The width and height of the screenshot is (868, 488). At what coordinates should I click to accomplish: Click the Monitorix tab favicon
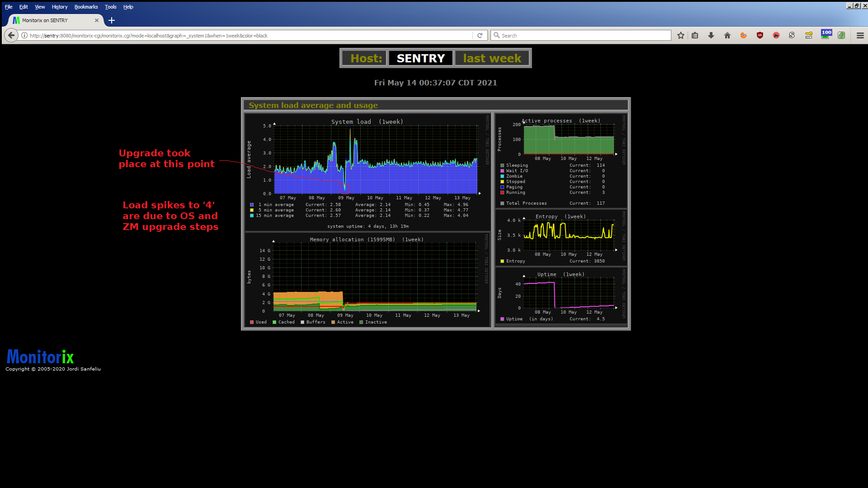coord(16,20)
